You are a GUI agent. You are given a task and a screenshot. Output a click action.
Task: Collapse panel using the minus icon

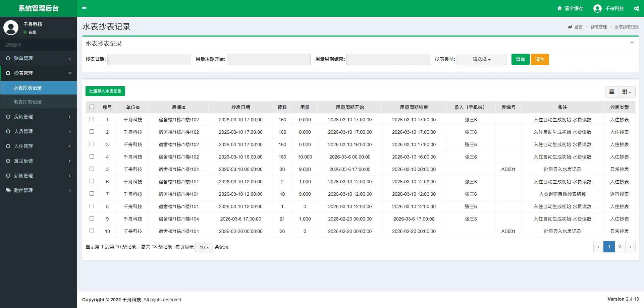pos(632,43)
